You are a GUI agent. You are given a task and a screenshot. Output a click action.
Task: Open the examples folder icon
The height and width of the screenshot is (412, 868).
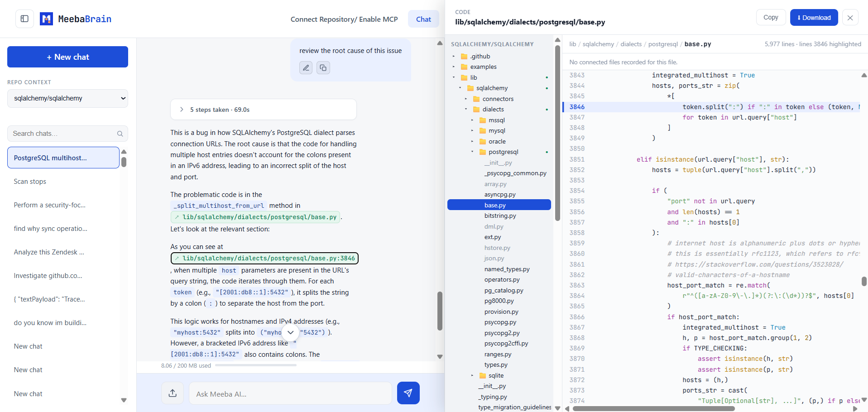(464, 67)
